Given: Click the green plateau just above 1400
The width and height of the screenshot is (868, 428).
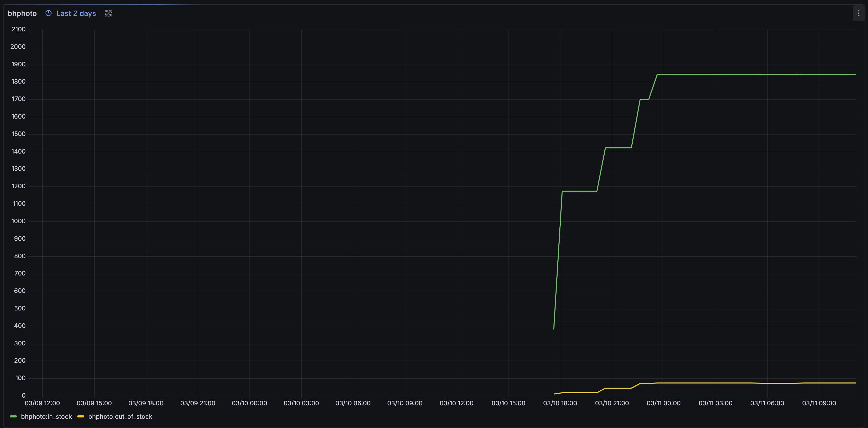Looking at the screenshot, I should coord(618,148).
